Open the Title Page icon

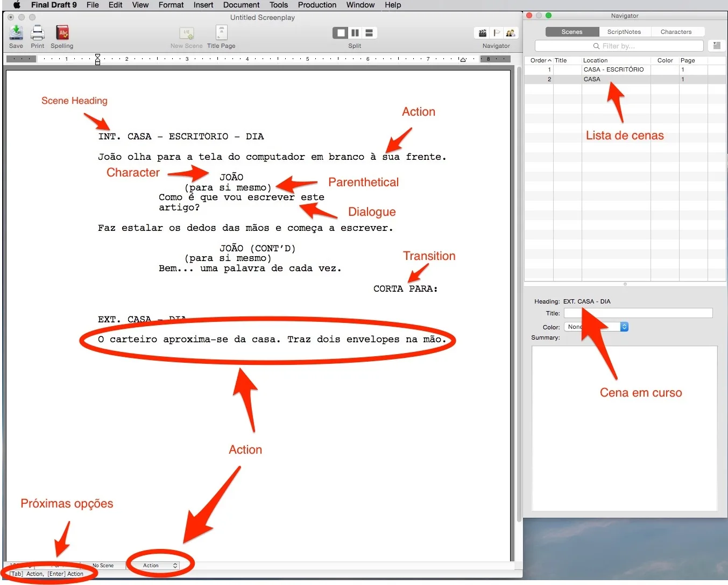coord(221,33)
